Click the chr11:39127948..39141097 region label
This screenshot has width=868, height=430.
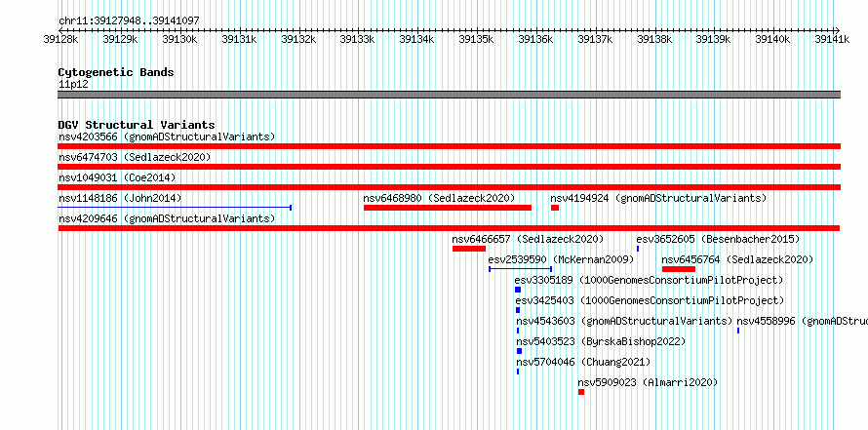click(x=129, y=20)
